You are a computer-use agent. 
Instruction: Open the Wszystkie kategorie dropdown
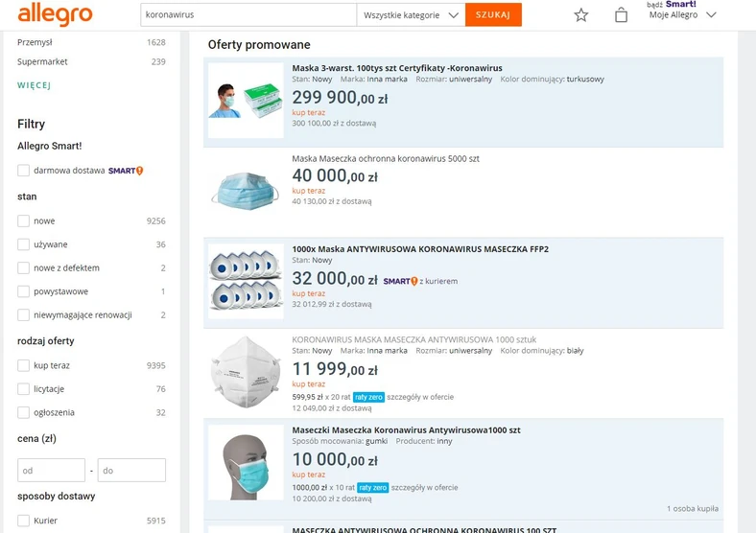click(411, 15)
